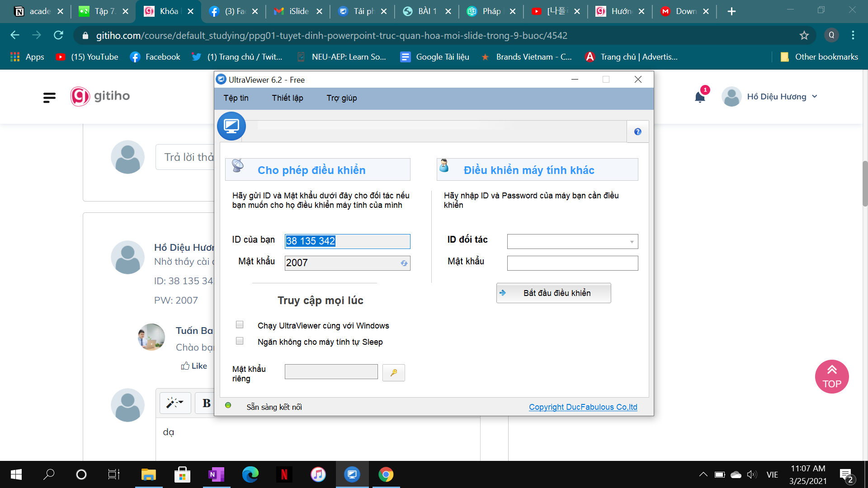This screenshot has height=488, width=868.
Task: Open File Explorer from the taskbar
Action: (x=149, y=474)
